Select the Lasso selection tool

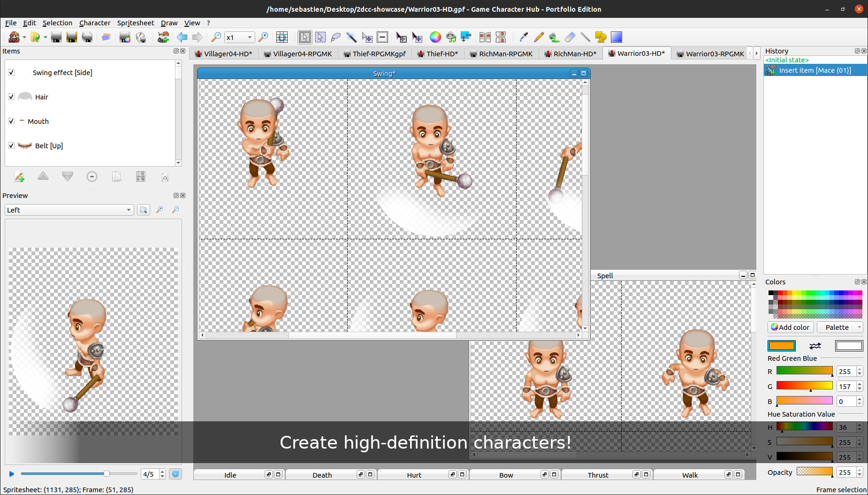[x=336, y=37]
